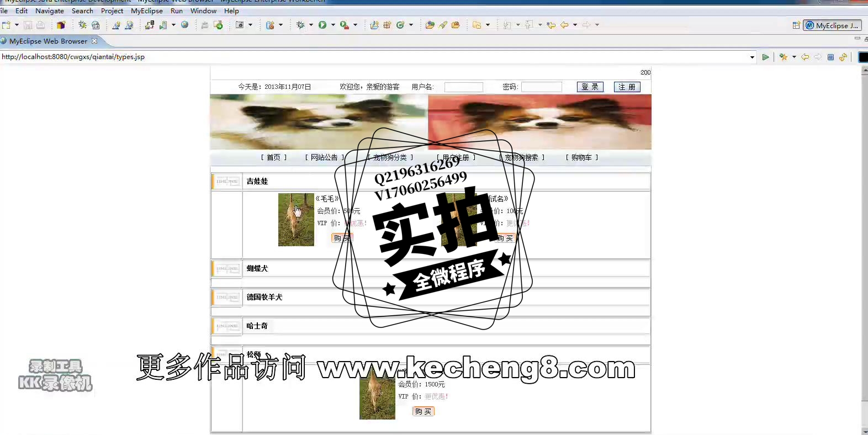Click the Run External Tools icon
Screen dimensions: 868x435
(345, 25)
